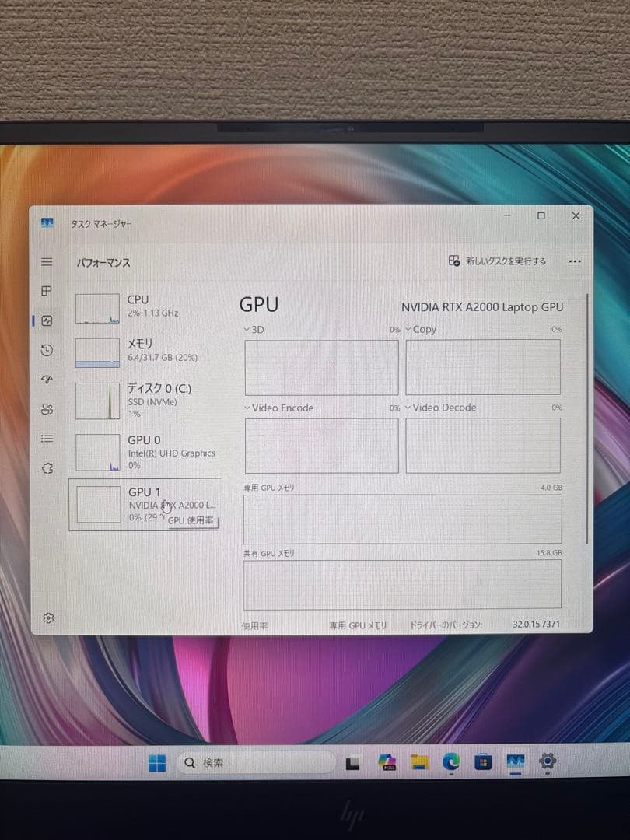
Task: Click the CPU usage mini graph thumbnail
Action: [97, 309]
